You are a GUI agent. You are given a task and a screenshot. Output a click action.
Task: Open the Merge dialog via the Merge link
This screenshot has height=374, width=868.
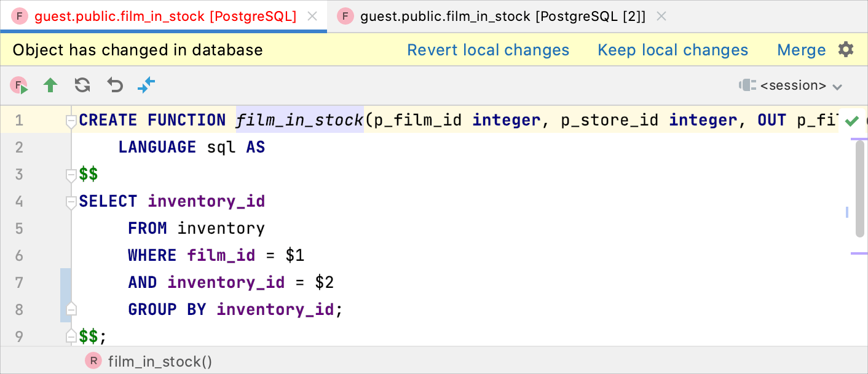pyautogui.click(x=801, y=49)
